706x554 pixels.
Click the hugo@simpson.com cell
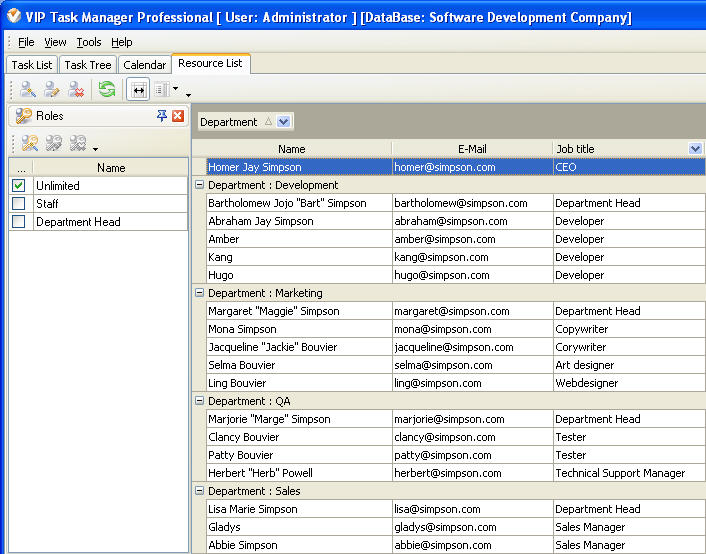473,275
